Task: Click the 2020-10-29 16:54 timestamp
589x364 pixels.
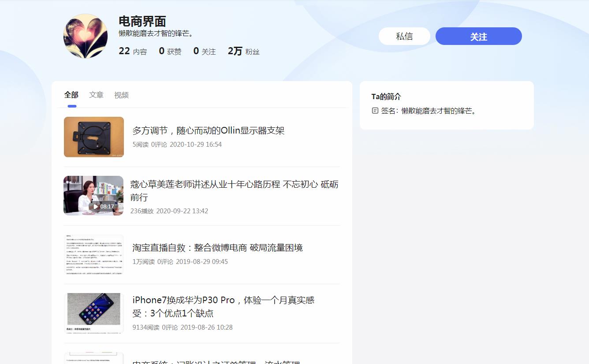Action: [x=196, y=144]
